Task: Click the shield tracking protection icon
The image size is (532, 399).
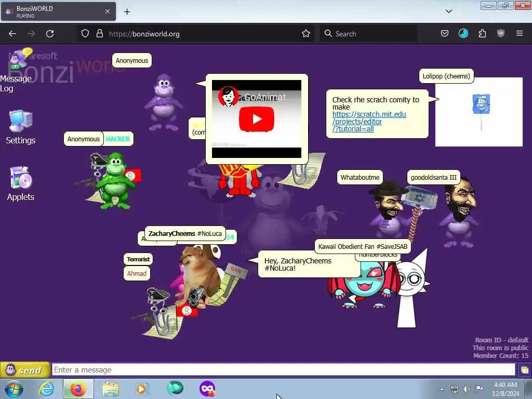Action: pyautogui.click(x=85, y=33)
